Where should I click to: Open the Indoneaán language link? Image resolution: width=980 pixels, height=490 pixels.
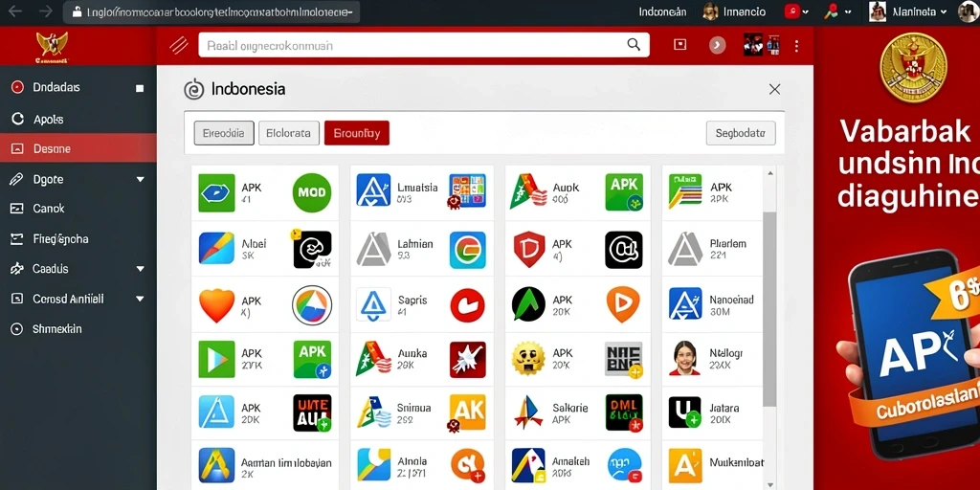pyautogui.click(x=662, y=11)
